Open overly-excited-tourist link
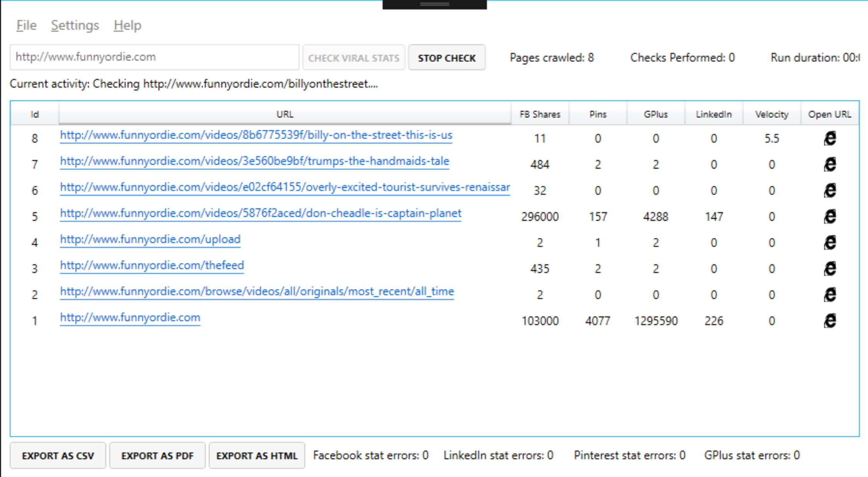This screenshot has width=868, height=477. coord(285,187)
